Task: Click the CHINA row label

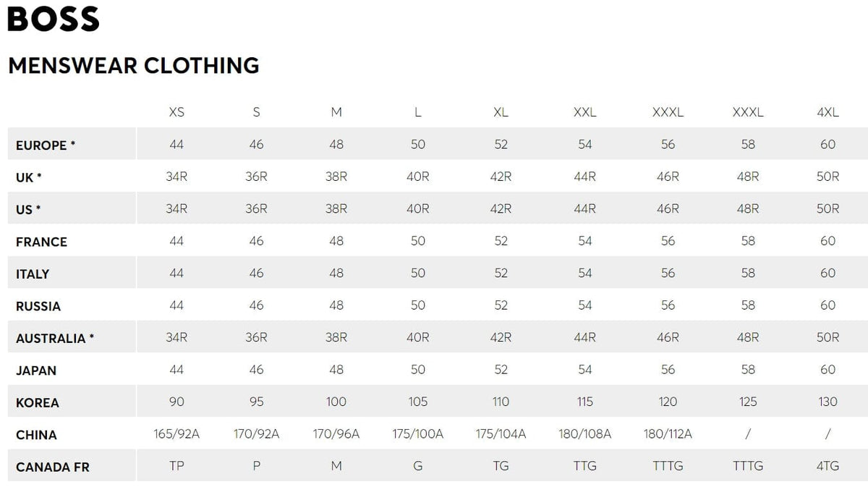Action: tap(36, 435)
